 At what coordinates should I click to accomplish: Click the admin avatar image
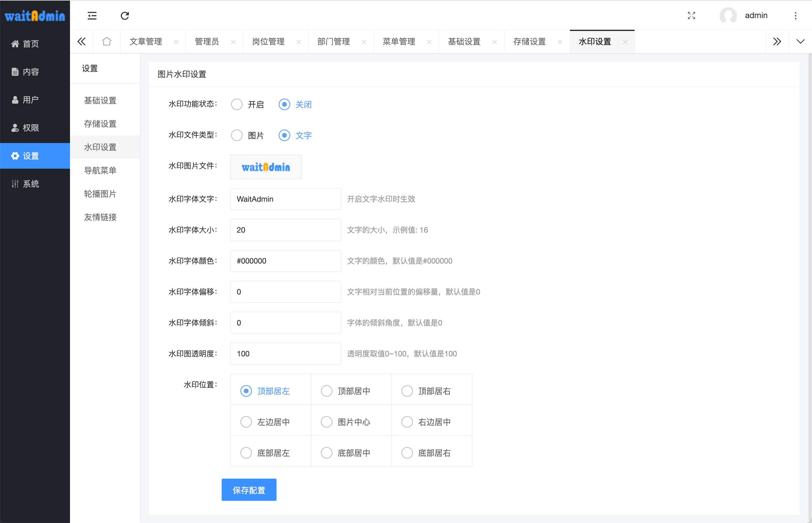(728, 16)
